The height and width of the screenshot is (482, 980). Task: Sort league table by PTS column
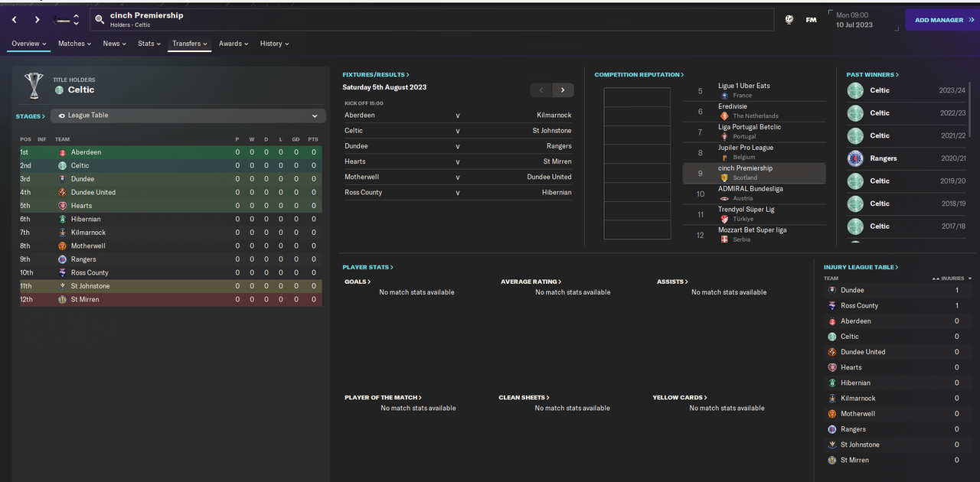click(312, 139)
